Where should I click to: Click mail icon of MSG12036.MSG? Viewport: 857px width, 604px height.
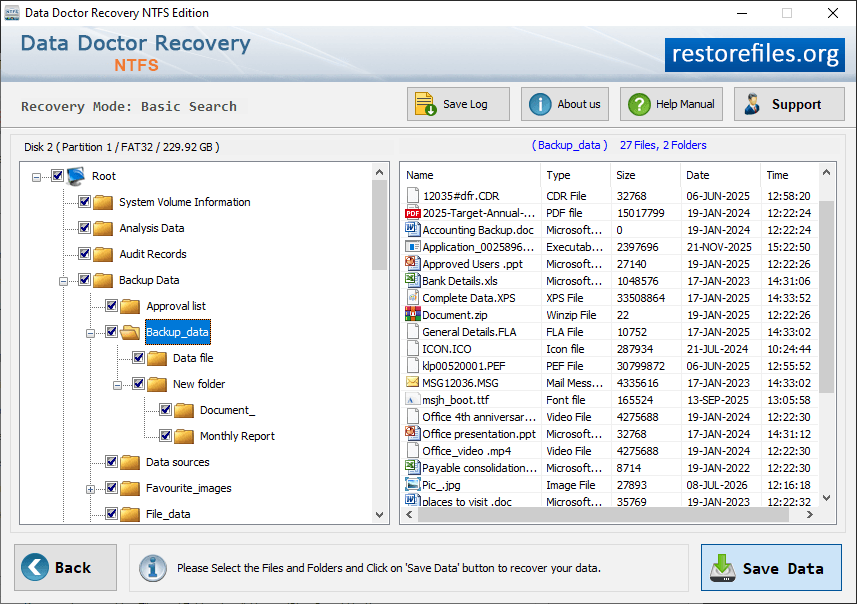(x=413, y=382)
